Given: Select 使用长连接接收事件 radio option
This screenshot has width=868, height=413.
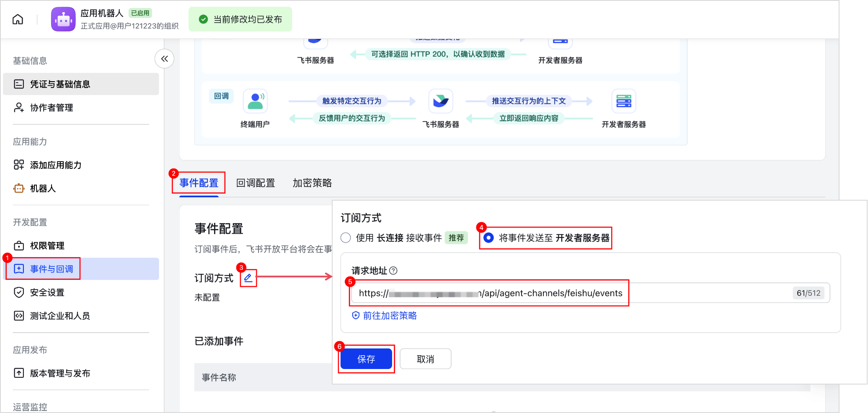Looking at the screenshot, I should click(346, 238).
